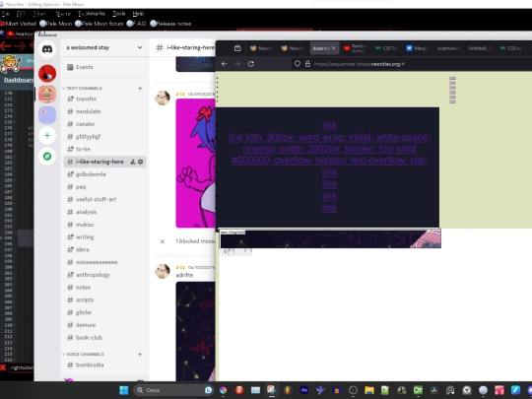This screenshot has width=532, height=399.
Task: Open the anthropology channel
Action: [104, 275]
